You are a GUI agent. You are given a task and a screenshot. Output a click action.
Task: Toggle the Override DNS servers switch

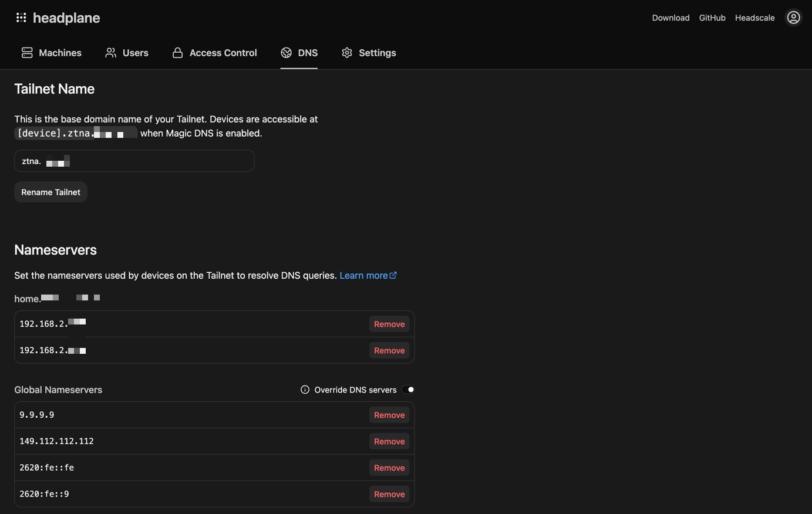[409, 390]
